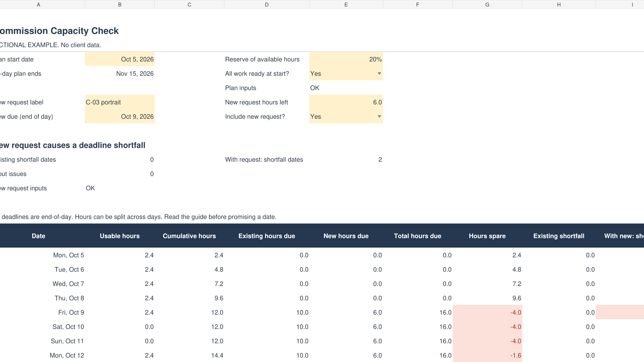Click the 'Existing shortfall' table header
The image size is (644, 362).
click(x=559, y=236)
